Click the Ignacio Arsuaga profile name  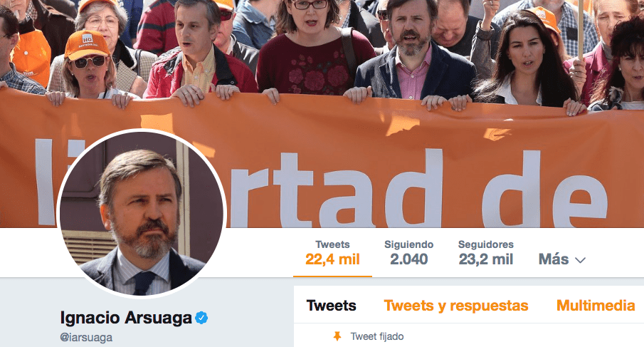pyautogui.click(x=126, y=318)
